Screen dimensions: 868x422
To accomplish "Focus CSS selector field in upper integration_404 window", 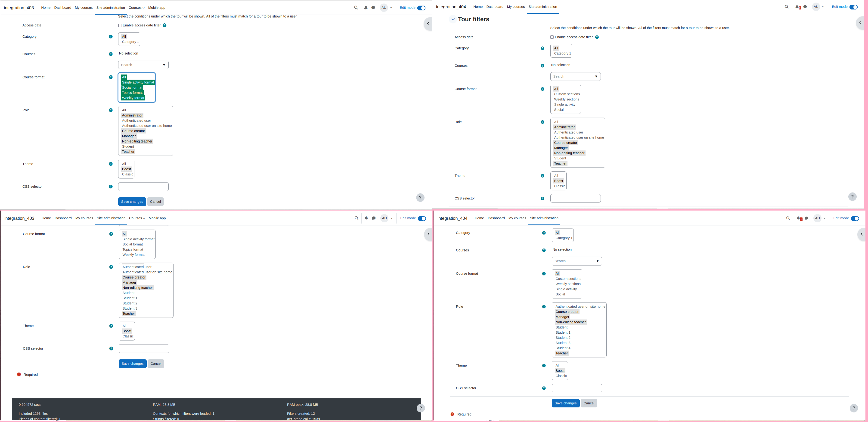I will coord(576,199).
